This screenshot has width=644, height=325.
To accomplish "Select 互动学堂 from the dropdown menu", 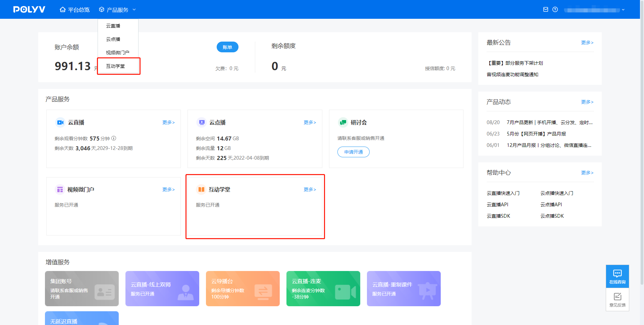I will [118, 66].
